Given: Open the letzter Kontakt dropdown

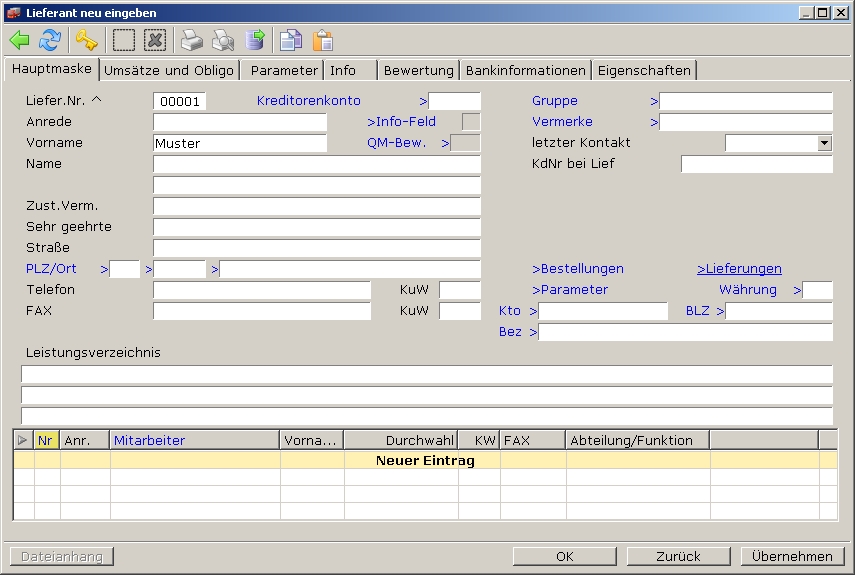Looking at the screenshot, I should click(x=824, y=143).
